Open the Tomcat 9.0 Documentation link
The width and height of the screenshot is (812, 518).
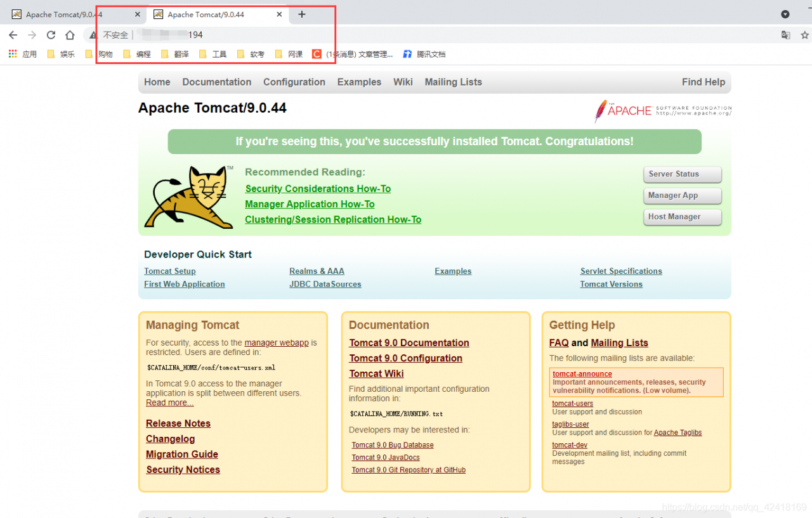pyautogui.click(x=409, y=343)
